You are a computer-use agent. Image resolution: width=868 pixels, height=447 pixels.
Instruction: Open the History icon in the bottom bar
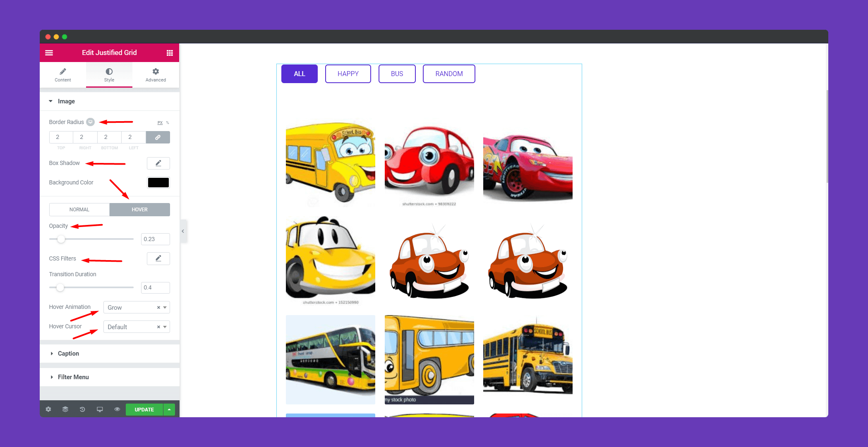tap(82, 409)
